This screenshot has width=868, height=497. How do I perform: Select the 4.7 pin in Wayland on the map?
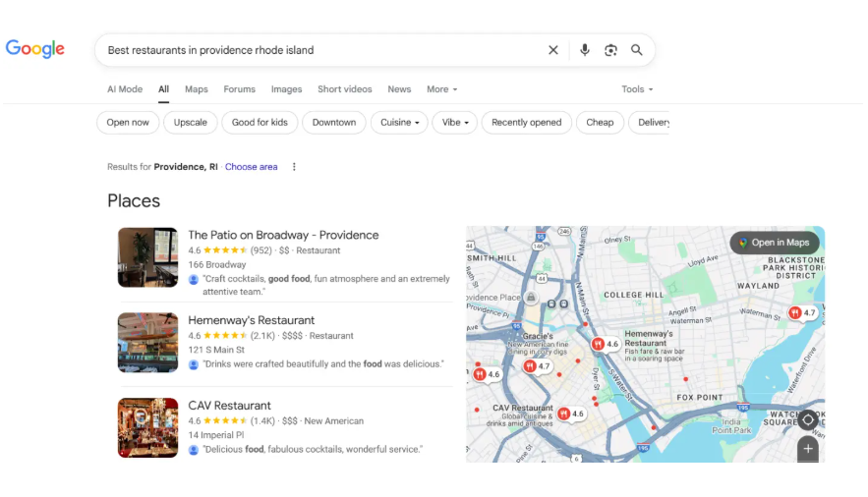click(x=802, y=313)
